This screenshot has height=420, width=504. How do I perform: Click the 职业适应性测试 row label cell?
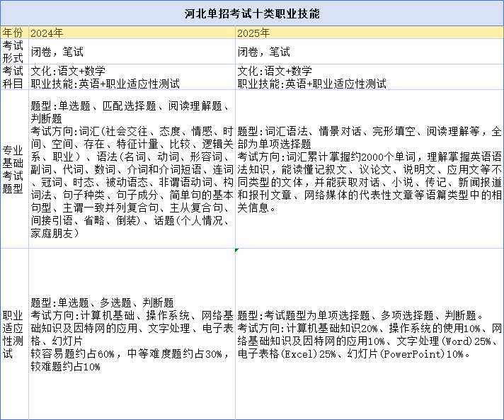14,334
